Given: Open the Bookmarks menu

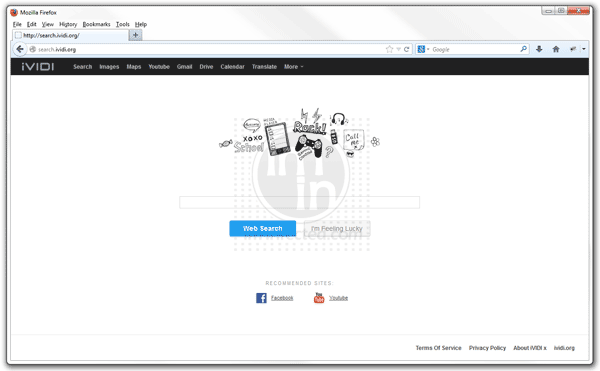Looking at the screenshot, I should click(x=96, y=24).
